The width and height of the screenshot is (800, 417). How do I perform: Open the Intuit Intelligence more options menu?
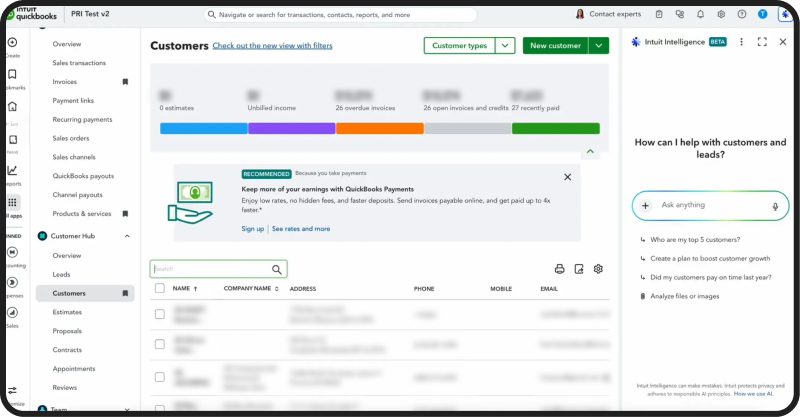[741, 42]
